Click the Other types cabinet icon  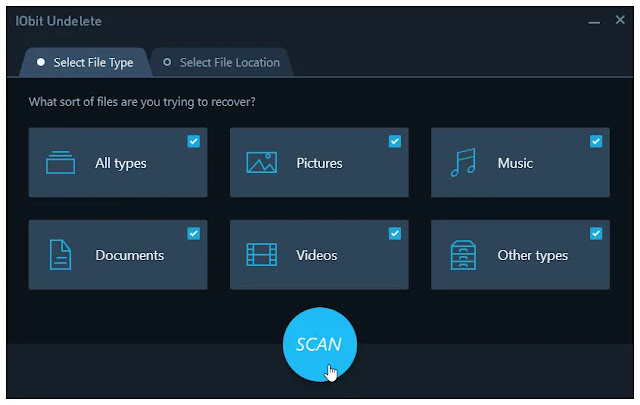click(463, 255)
